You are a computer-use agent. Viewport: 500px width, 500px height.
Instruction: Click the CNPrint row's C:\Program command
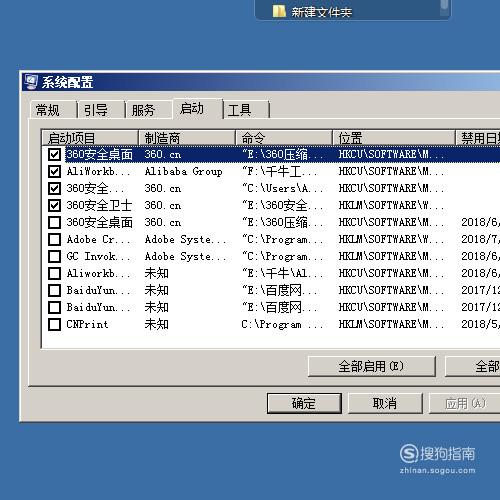point(282,324)
